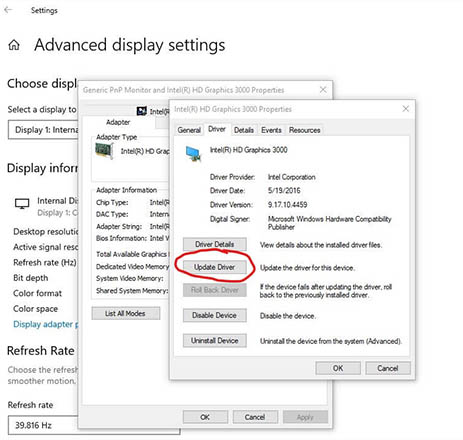This screenshot has height=440, width=463.
Task: Click the Desktop resolution row
Action: coord(46,232)
